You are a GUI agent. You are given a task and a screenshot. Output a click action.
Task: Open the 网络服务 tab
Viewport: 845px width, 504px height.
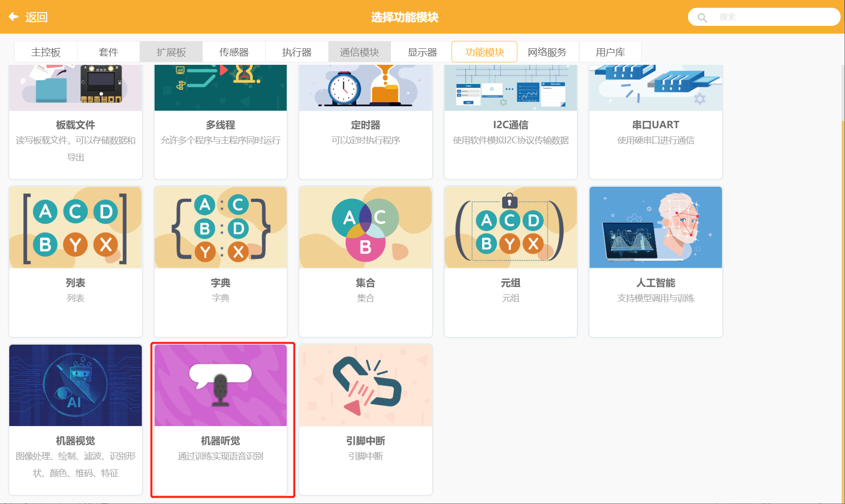tap(547, 52)
